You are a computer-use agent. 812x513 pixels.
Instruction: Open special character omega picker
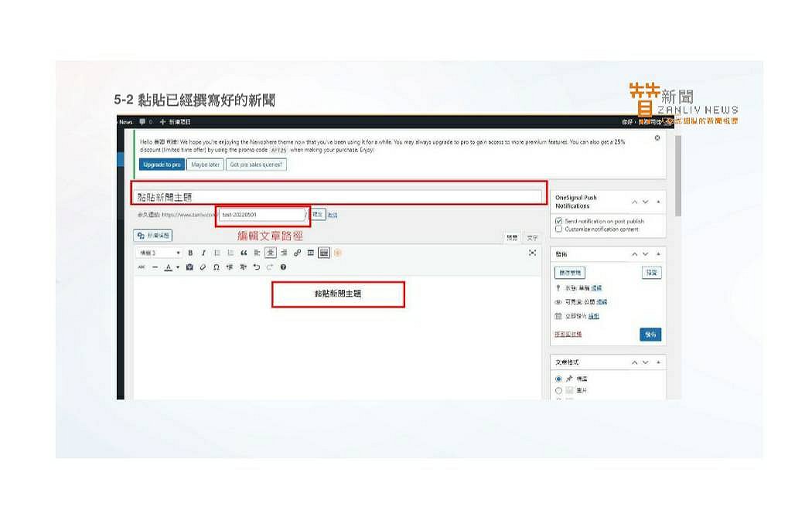[217, 267]
